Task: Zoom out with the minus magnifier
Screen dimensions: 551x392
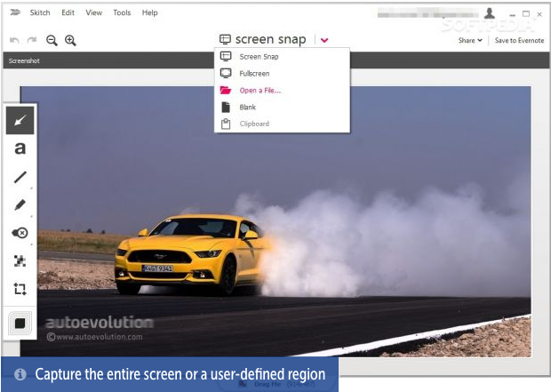Action: coord(52,40)
